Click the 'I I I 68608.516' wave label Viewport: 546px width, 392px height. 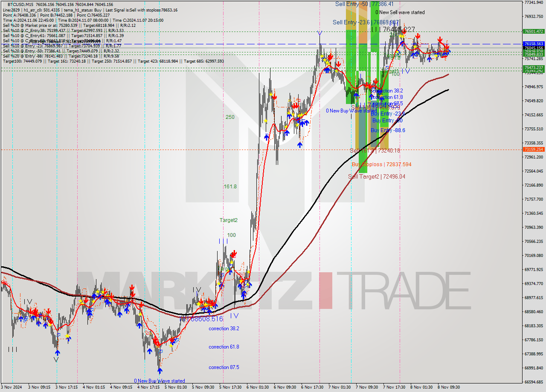tap(202, 319)
